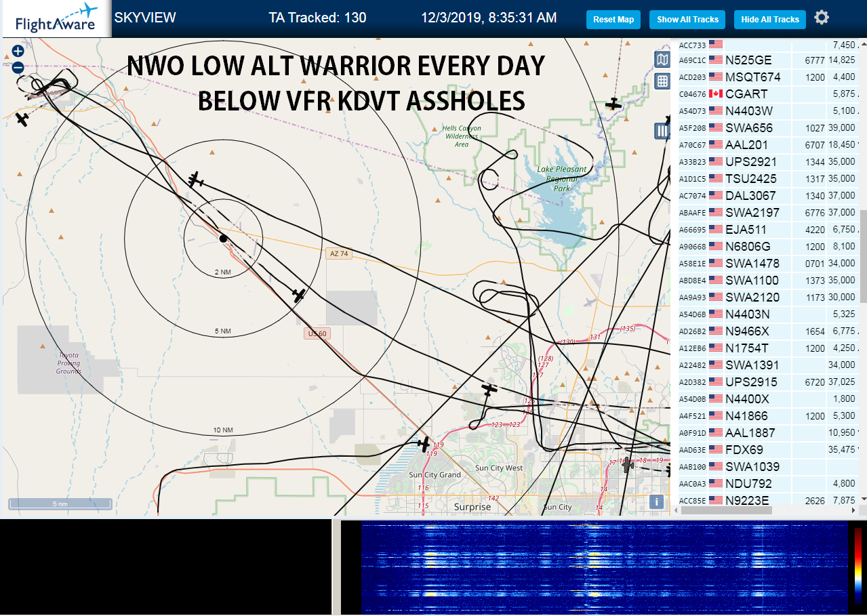Select the EJA511 aircraft row
The image size is (867, 616).
point(769,230)
